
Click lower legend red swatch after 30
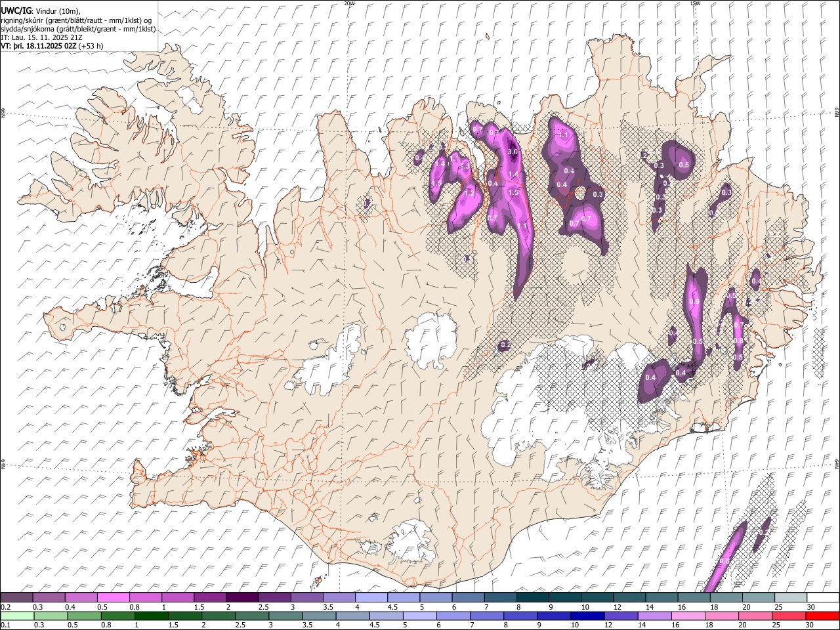(x=822, y=616)
